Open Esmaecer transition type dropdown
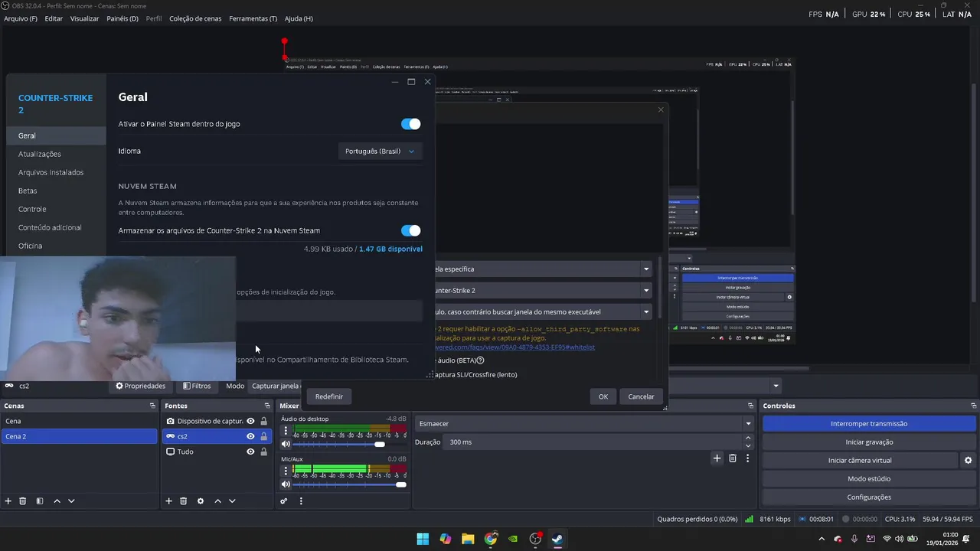The image size is (980, 551). pos(584,423)
